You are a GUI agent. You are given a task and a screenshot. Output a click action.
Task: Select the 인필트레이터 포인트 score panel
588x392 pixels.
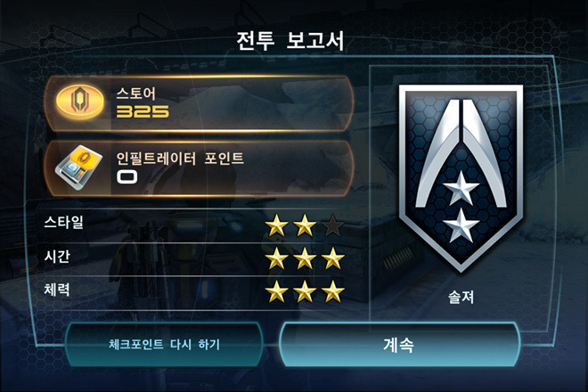pos(200,168)
